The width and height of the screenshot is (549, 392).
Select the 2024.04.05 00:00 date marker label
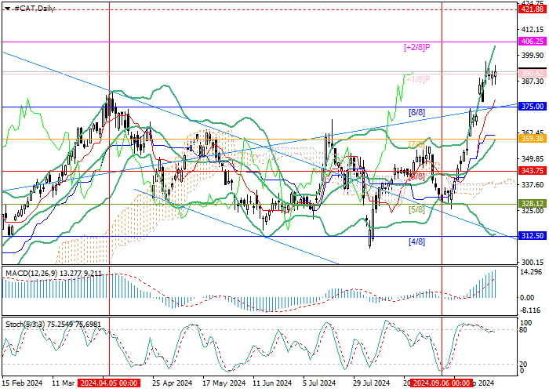[x=109, y=383]
